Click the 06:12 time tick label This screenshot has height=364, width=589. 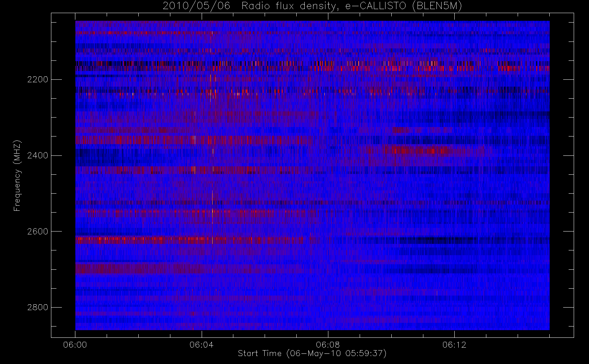point(454,345)
